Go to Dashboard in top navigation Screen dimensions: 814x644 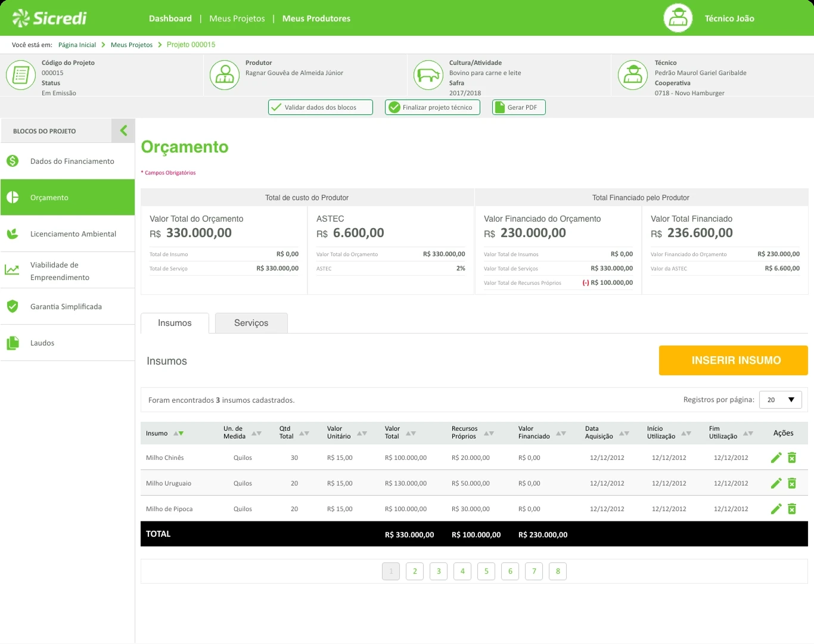pyautogui.click(x=170, y=18)
